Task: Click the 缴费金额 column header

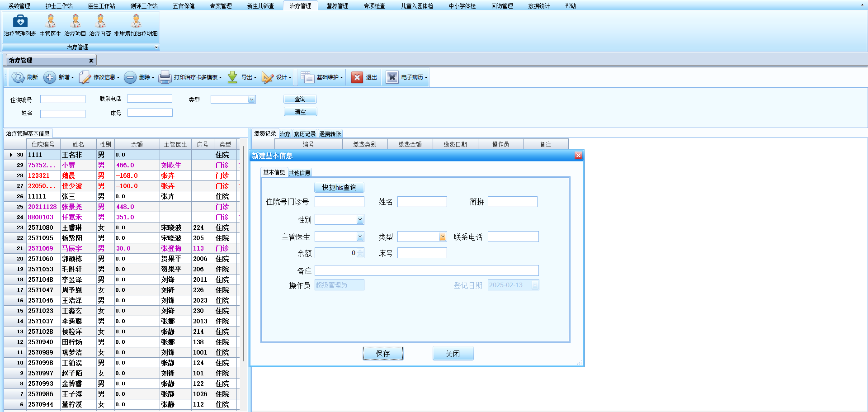Action: [410, 144]
